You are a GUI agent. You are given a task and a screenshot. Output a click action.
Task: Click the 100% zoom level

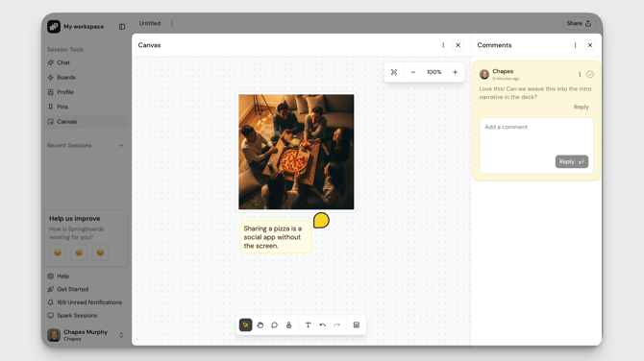click(434, 72)
